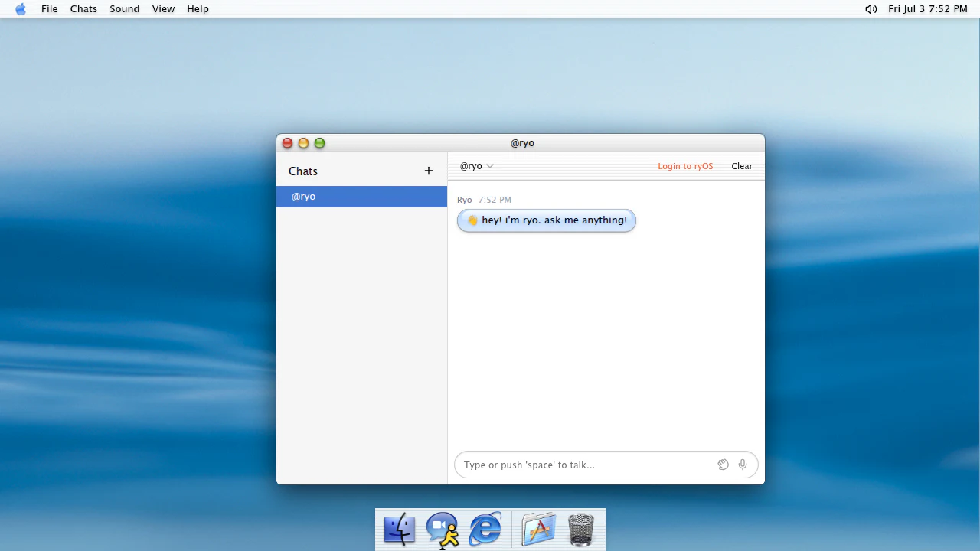Screen dimensions: 980x551
Task: Minimize the window with yellow button
Action: click(x=303, y=143)
